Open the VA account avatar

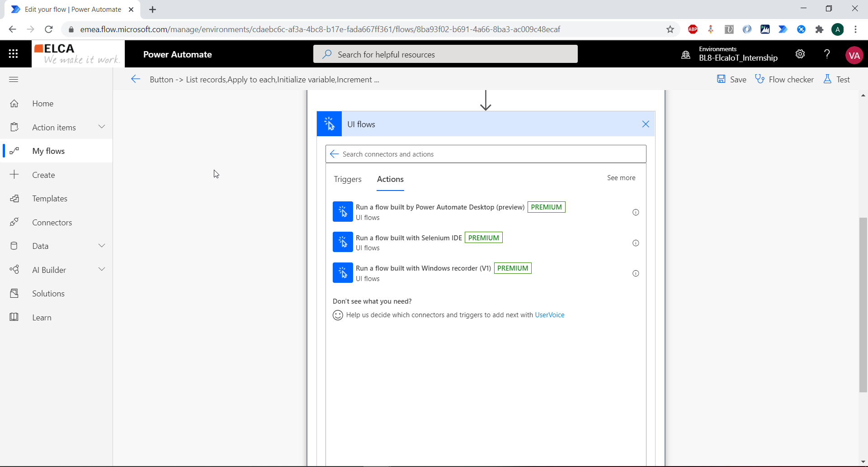854,55
